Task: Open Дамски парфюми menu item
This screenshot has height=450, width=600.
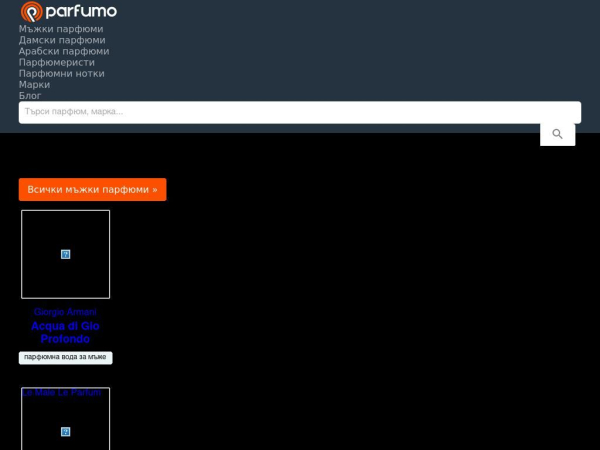Action: [62, 40]
